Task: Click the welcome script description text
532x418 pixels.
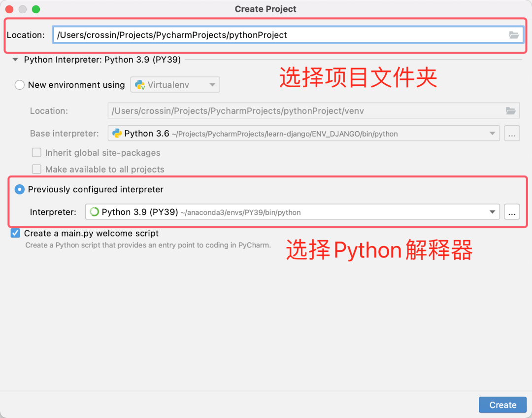Action: [x=148, y=245]
